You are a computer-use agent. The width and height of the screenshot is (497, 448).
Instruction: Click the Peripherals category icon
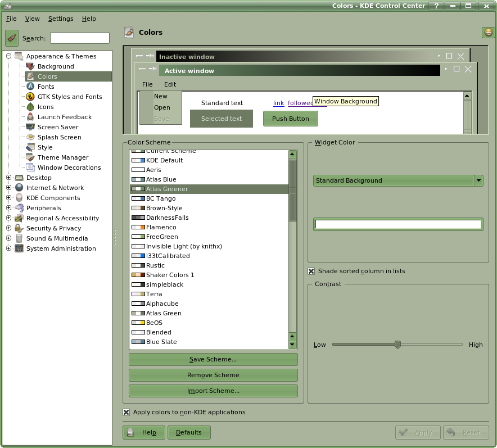(19, 208)
